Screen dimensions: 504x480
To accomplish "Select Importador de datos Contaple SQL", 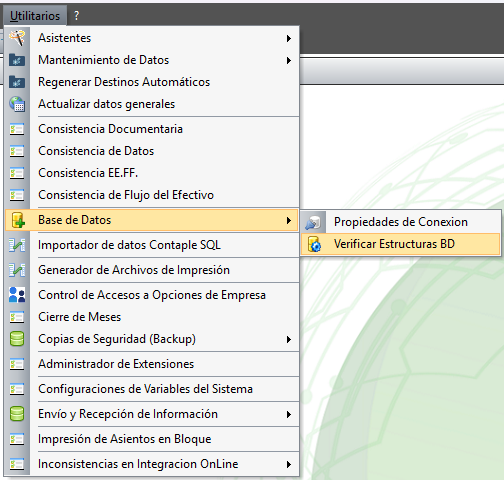I will pyautogui.click(x=152, y=245).
